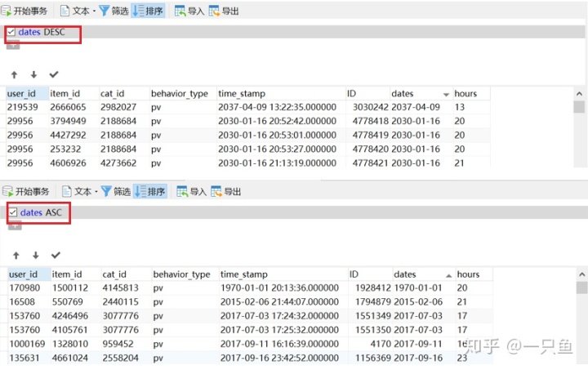Viewport: 588px width, 370px height.
Task: Click dates ascending sort arrow in lower header
Action: [x=448, y=275]
